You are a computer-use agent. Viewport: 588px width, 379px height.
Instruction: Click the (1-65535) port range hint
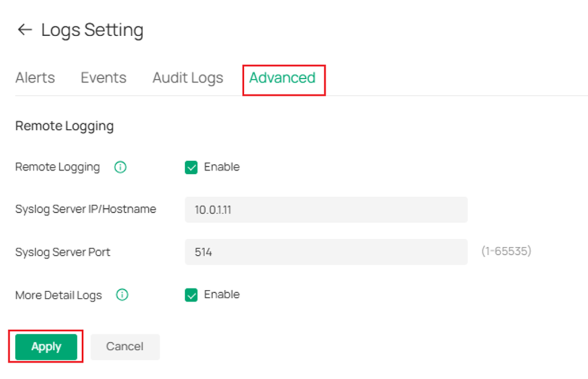[x=506, y=251]
